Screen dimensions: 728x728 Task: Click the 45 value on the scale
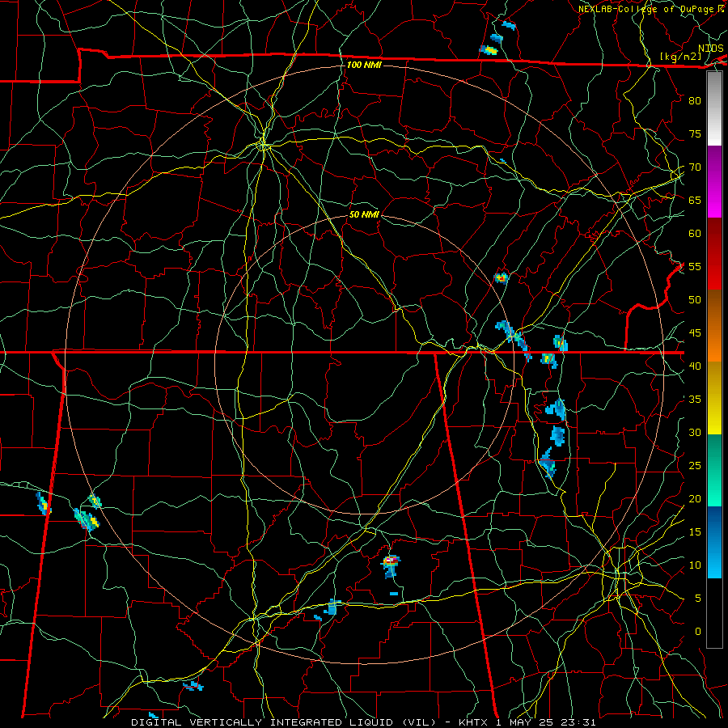point(695,333)
